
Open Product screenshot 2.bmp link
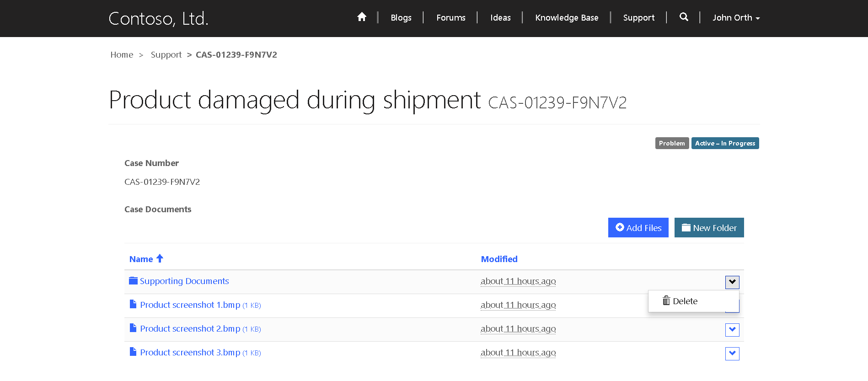[x=190, y=329]
